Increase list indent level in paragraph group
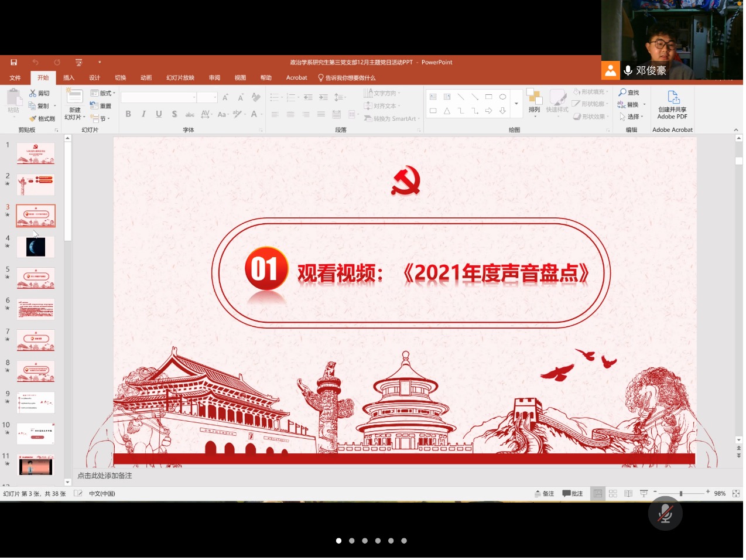This screenshot has height=560, width=746. (323, 97)
